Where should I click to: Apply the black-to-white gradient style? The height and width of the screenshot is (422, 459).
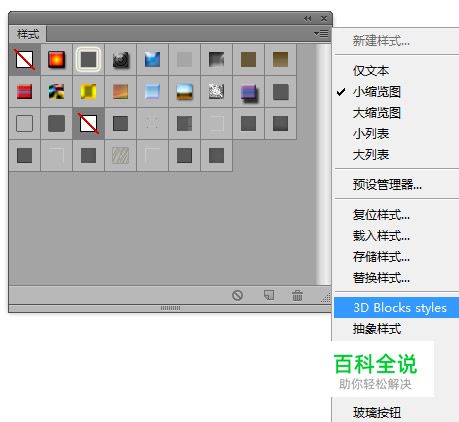coord(216,59)
